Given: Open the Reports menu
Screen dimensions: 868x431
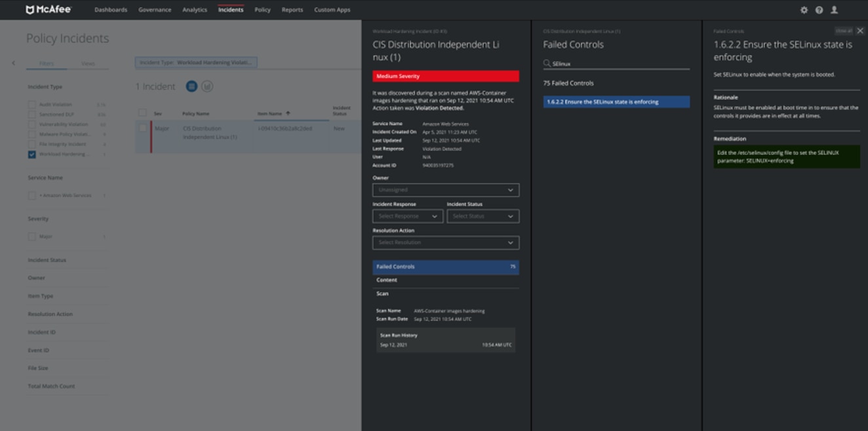Looking at the screenshot, I should pyautogui.click(x=292, y=10).
